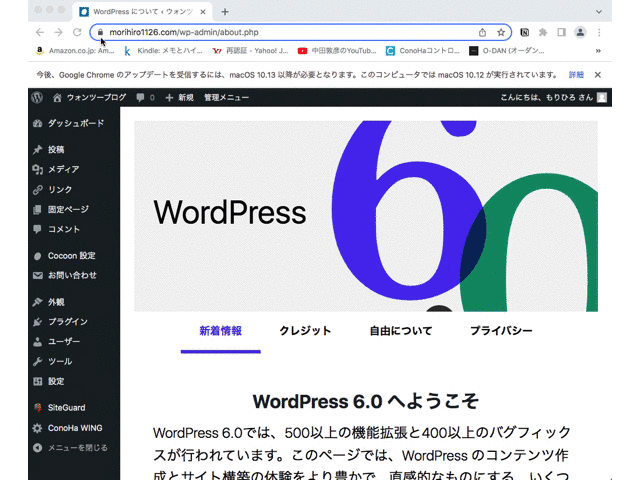Open the Chrome three-dot menu
The height and width of the screenshot is (480, 640).
coord(599,32)
